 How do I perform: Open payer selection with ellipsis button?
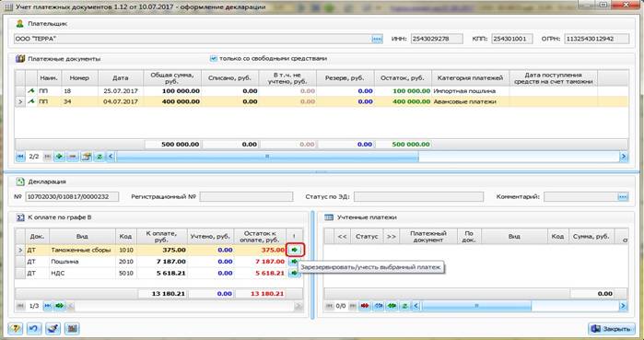pyautogui.click(x=377, y=39)
